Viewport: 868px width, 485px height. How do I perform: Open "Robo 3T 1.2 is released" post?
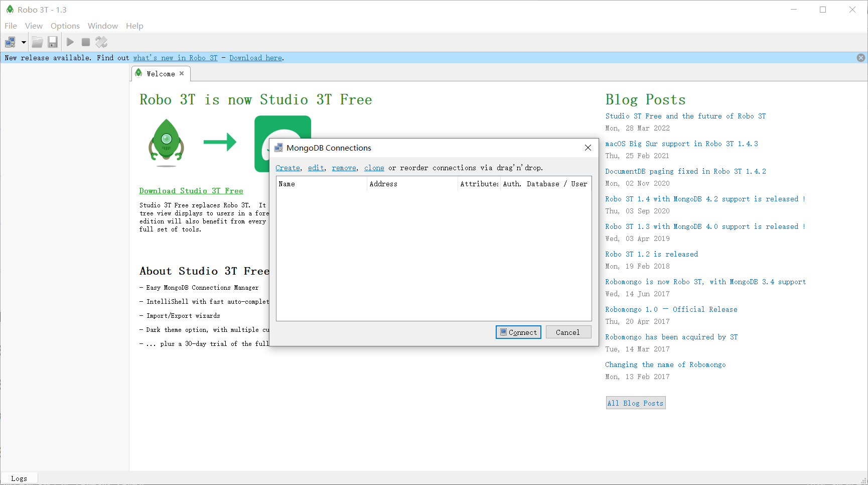[x=651, y=254]
